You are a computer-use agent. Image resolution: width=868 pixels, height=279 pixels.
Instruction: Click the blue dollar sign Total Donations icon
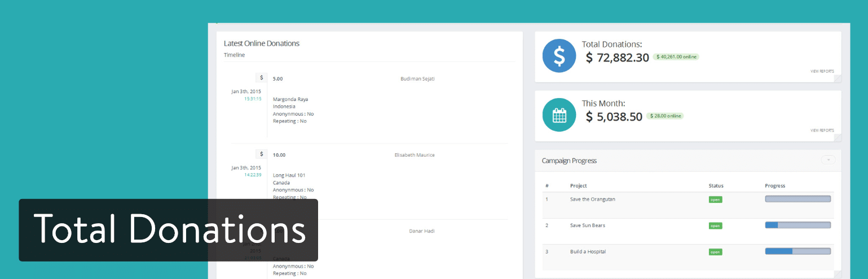click(559, 56)
